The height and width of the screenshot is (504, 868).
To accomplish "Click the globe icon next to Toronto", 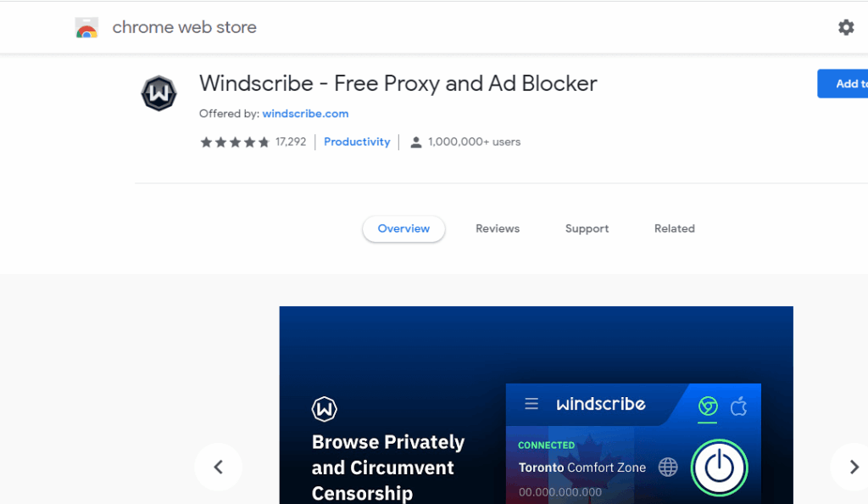I will click(668, 467).
